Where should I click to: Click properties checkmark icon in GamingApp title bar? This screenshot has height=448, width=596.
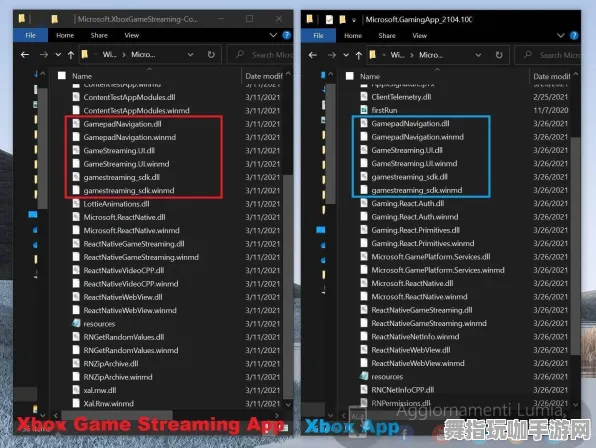point(330,19)
